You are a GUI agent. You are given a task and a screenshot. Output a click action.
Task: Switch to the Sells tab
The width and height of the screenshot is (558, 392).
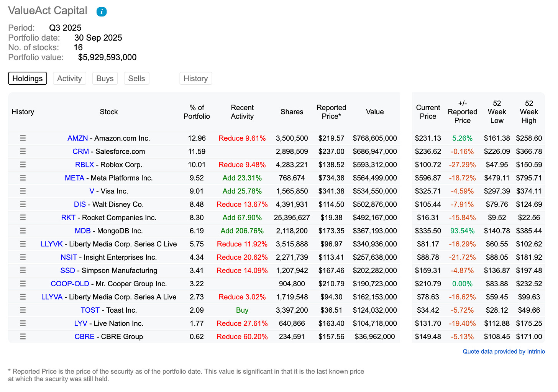pyautogui.click(x=136, y=79)
